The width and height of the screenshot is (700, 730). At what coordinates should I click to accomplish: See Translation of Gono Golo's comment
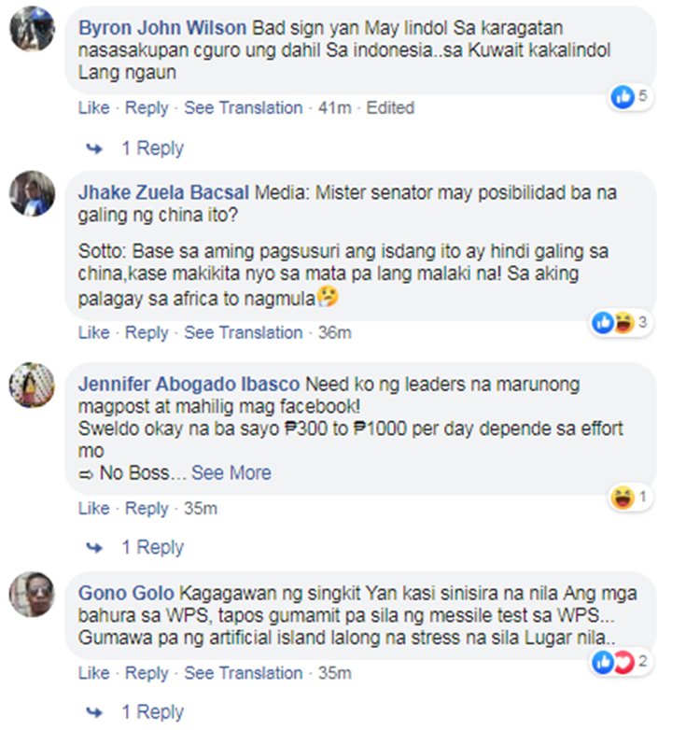(x=243, y=673)
